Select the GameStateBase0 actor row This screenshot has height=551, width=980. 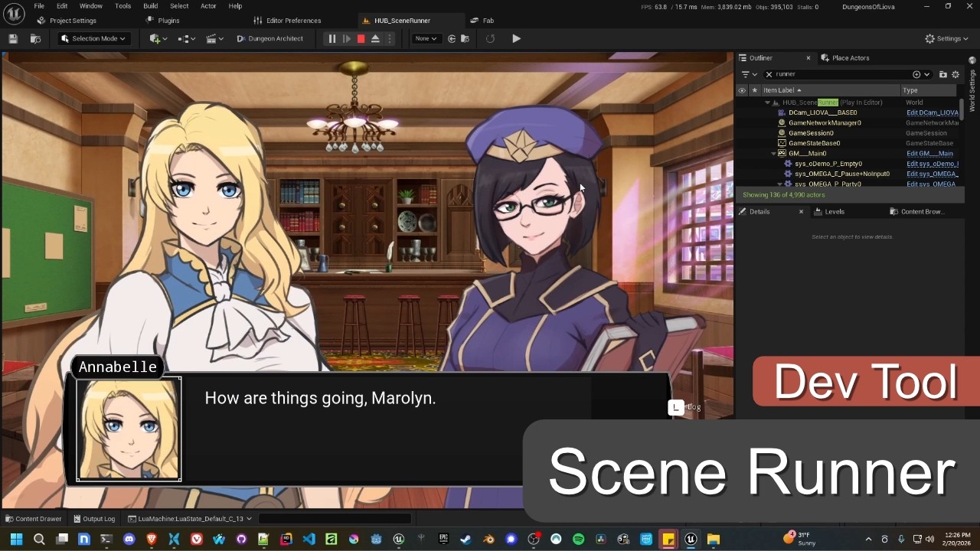coord(814,143)
